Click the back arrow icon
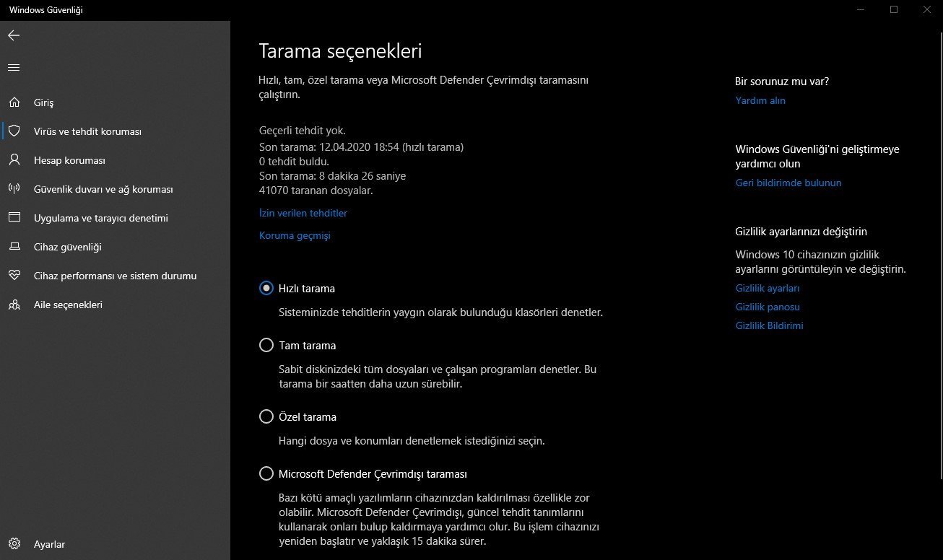This screenshot has height=560, width=943. coord(14,35)
